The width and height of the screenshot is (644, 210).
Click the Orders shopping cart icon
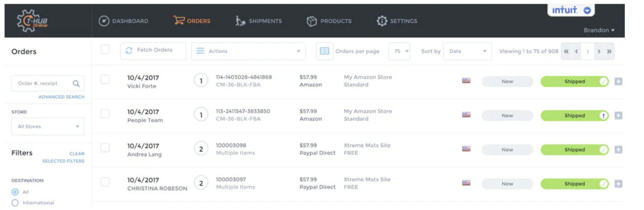(x=179, y=21)
